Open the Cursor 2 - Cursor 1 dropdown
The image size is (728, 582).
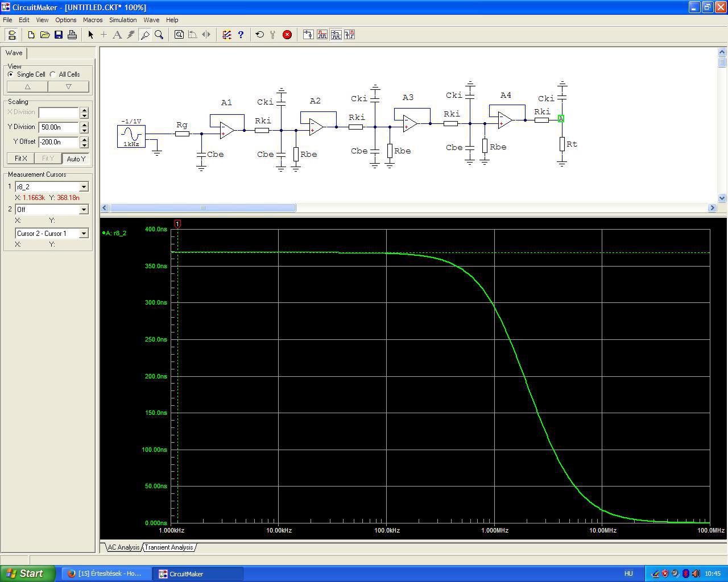tap(84, 234)
